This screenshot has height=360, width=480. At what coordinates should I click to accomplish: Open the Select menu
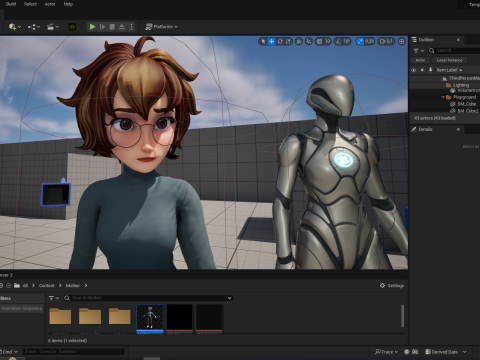tap(30, 4)
